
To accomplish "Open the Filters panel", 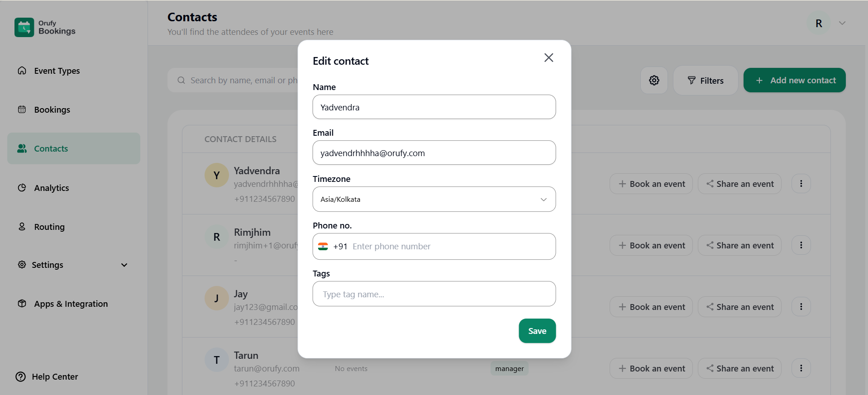I will (x=705, y=81).
